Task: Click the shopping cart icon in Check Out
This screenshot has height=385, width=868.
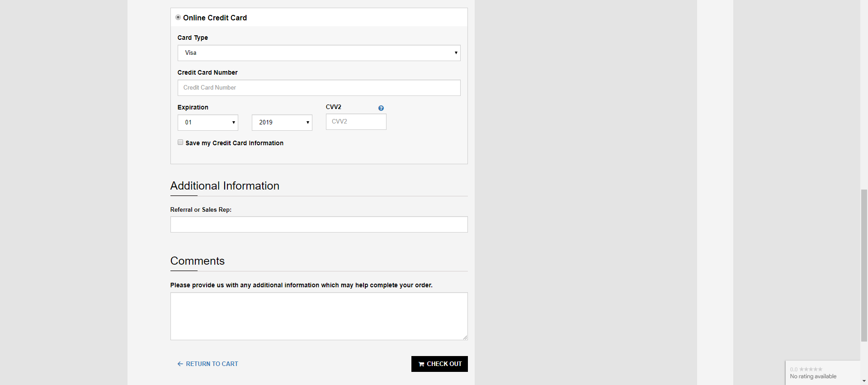Action: pos(421,364)
